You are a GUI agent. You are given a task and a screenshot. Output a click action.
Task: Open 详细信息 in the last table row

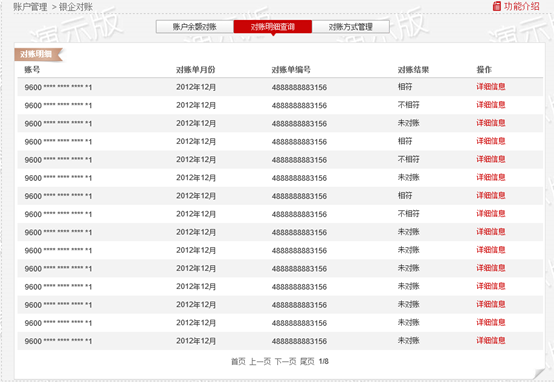pyautogui.click(x=491, y=341)
